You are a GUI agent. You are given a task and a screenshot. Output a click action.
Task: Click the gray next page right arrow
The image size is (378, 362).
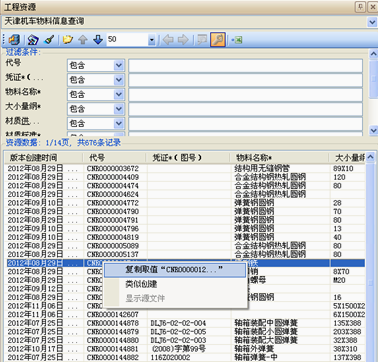tap(183, 40)
